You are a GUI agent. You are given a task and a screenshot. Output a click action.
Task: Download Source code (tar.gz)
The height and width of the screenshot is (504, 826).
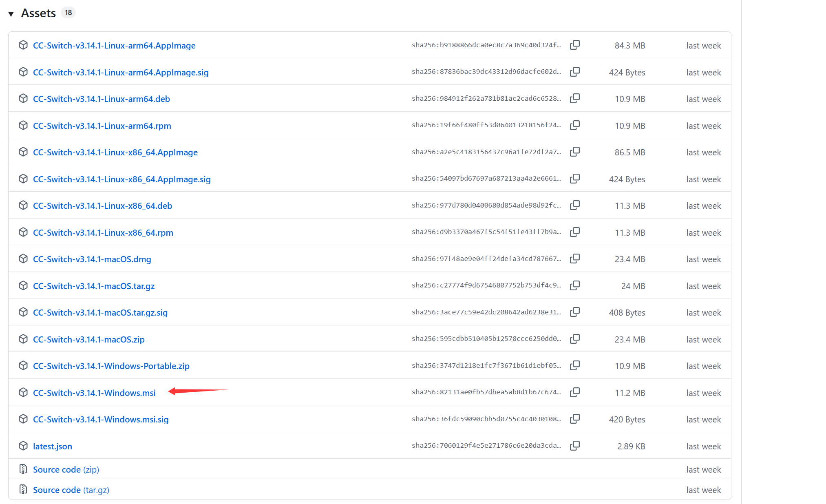71,490
